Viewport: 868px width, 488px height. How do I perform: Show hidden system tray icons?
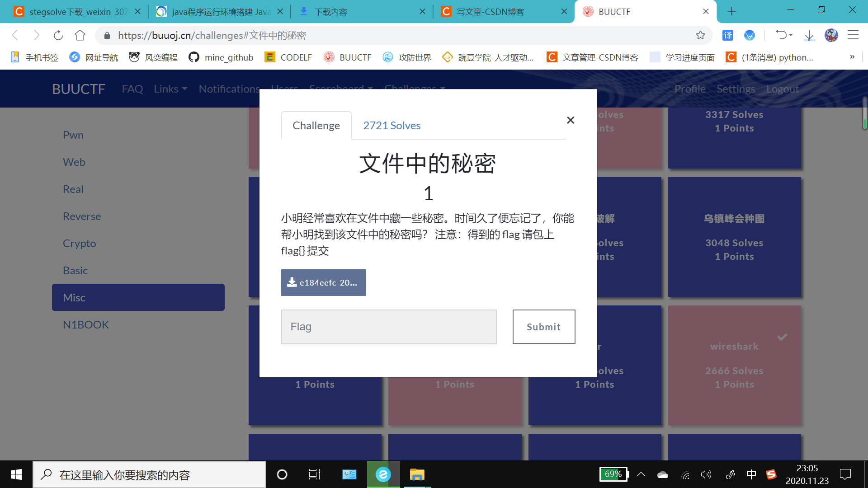coord(641,474)
